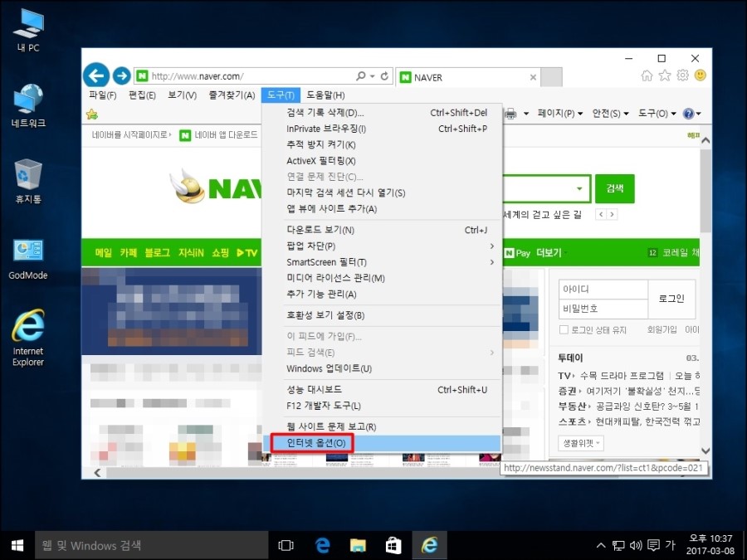This screenshot has height=560, width=747.
Task: Click the volume speaker tray icon
Action: tap(636, 545)
